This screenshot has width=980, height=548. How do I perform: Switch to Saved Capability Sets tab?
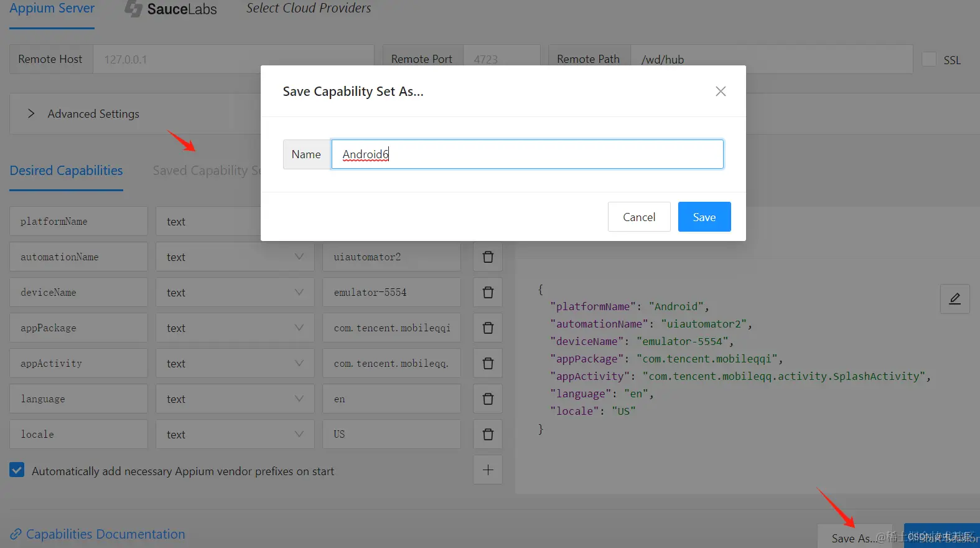tap(207, 171)
